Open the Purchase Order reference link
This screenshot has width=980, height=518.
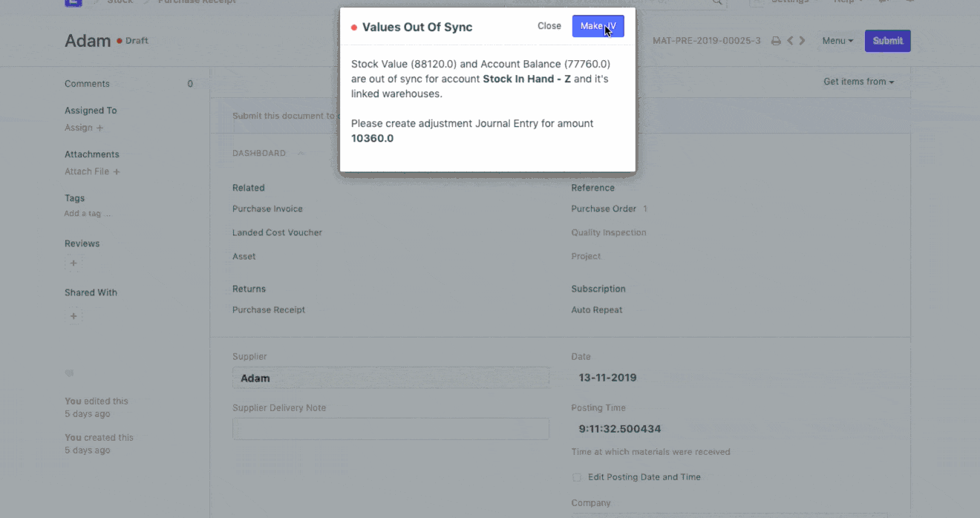(603, 209)
